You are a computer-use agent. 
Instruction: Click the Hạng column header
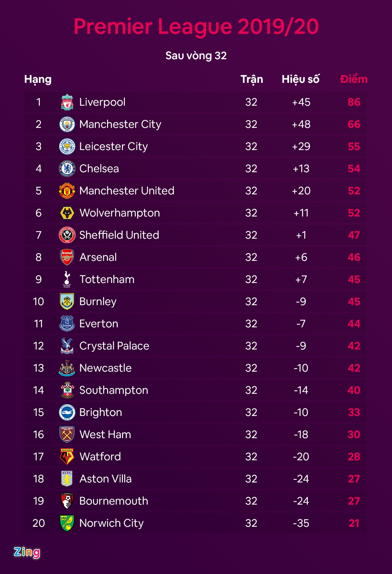coord(38,79)
